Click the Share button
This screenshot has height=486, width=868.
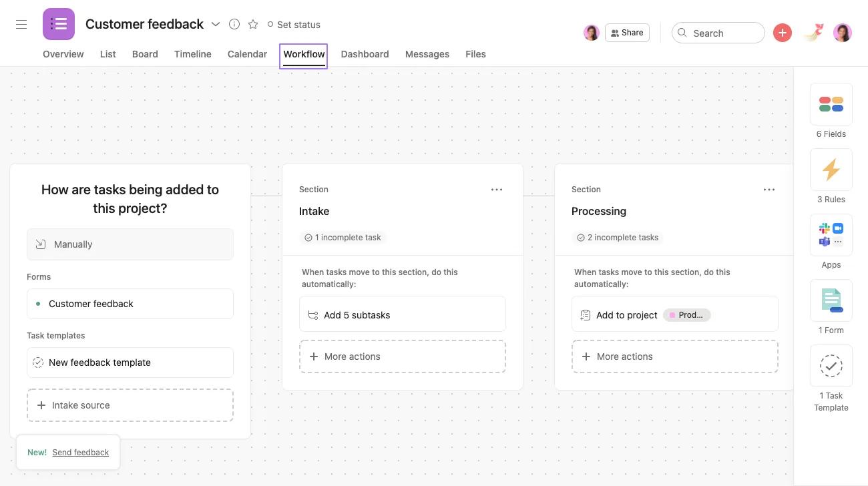(x=626, y=32)
